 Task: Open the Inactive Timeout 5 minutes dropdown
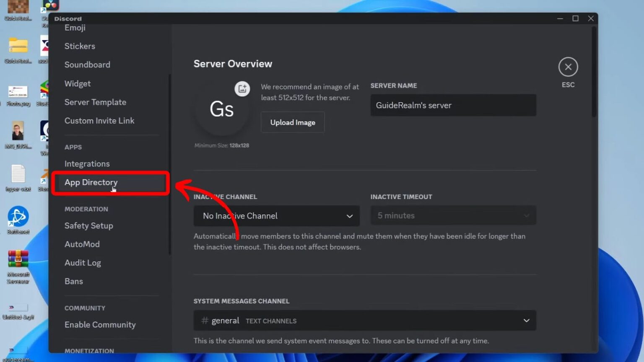(x=453, y=215)
